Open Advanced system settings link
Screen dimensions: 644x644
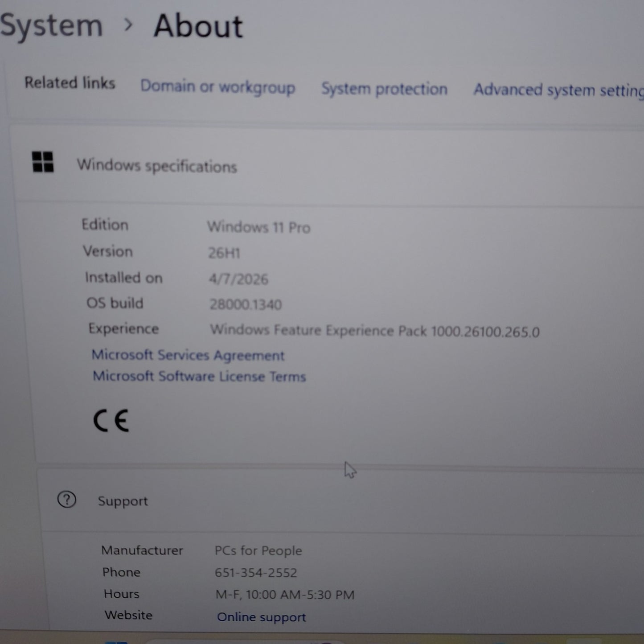coord(558,90)
